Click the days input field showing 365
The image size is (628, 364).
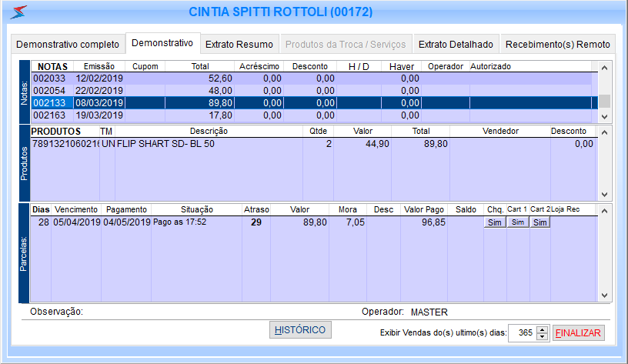pos(523,332)
